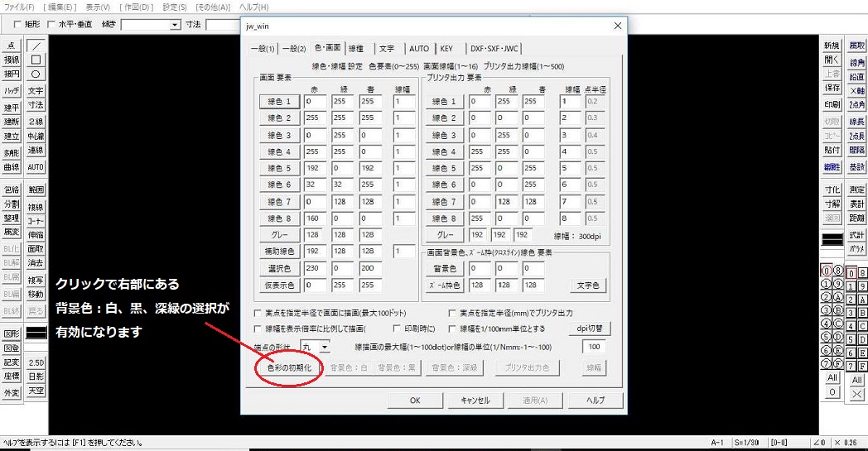Select the rectangle drawing tool
Image resolution: width=868 pixels, height=451 pixels.
[36, 60]
